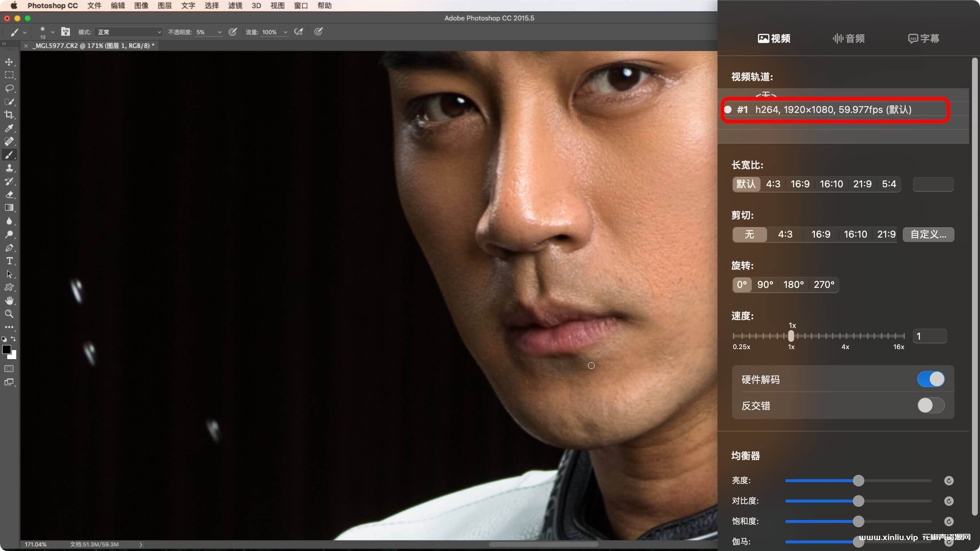Select the Path Selection tool
This screenshot has width=980, height=551.
9,274
